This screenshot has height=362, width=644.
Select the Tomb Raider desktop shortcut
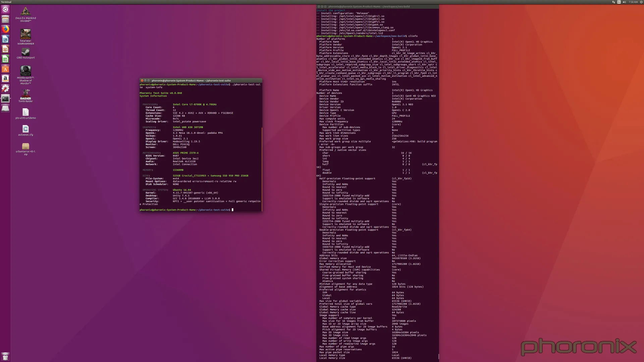25,96
